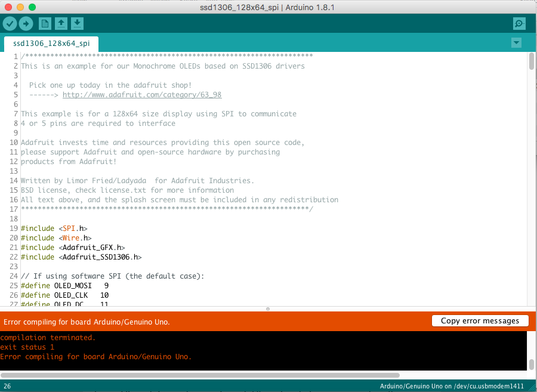The width and height of the screenshot is (537, 392).
Task: Open the Serial Monitor icon
Action: [x=519, y=23]
